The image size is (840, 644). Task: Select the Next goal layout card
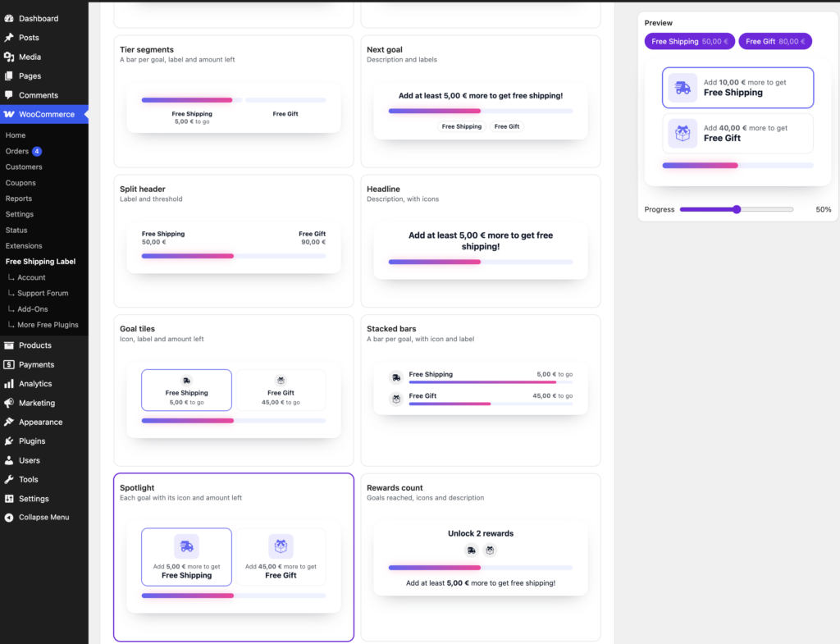pyautogui.click(x=481, y=101)
